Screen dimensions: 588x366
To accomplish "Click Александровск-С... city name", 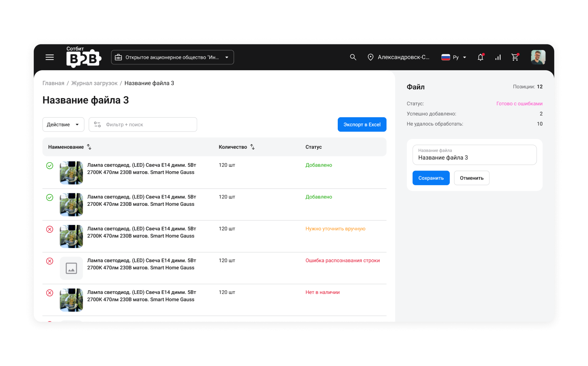I will (404, 57).
